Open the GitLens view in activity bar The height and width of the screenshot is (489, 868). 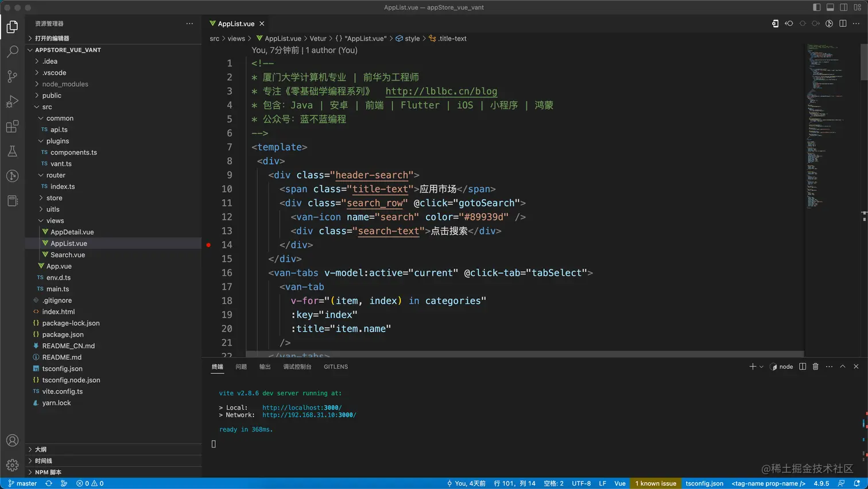tap(12, 176)
